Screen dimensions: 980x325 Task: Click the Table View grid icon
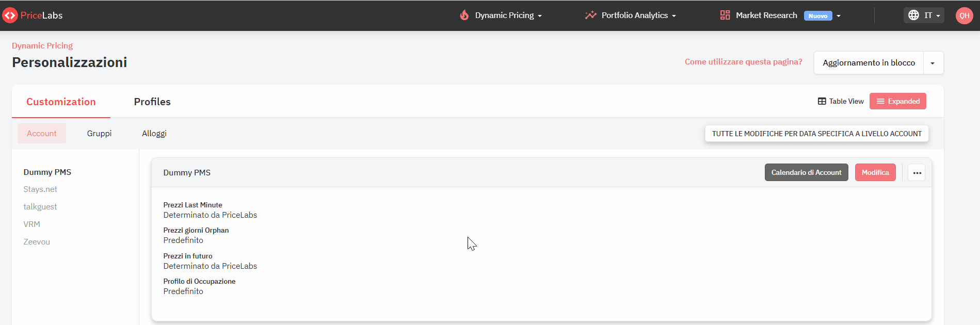click(822, 102)
